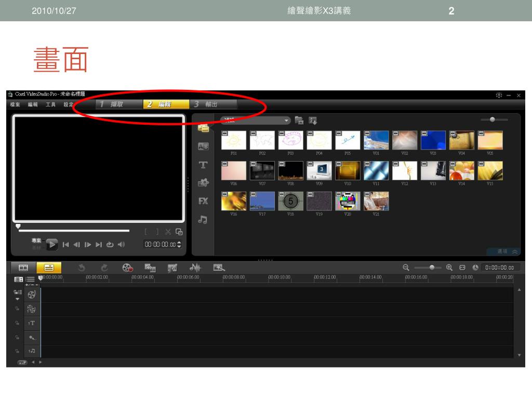Set the mark-in bracket

click(146, 232)
